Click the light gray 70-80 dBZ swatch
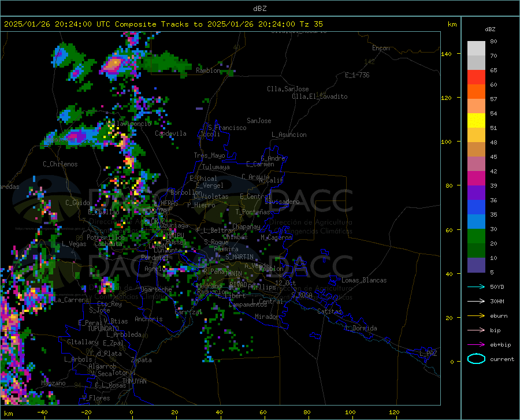Image resolution: width=520 pixels, height=420 pixels. click(x=476, y=49)
